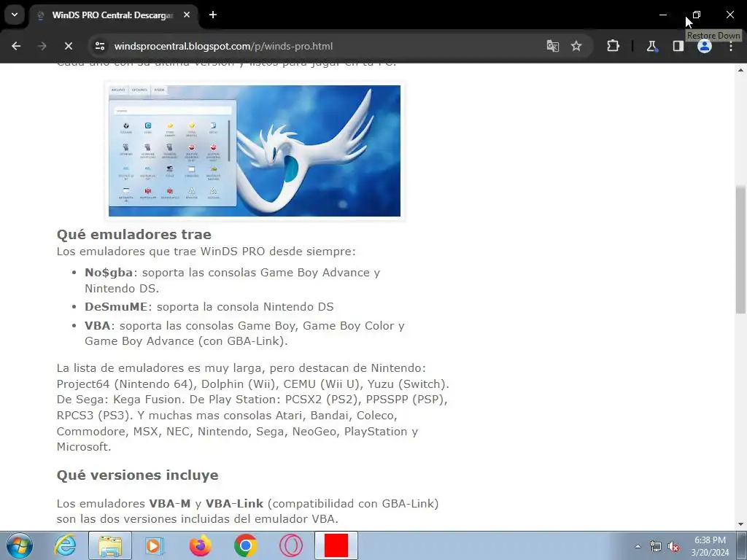The height and width of the screenshot is (560, 747).
Task: Click the scrollbar down arrow
Action: pyautogui.click(x=740, y=524)
